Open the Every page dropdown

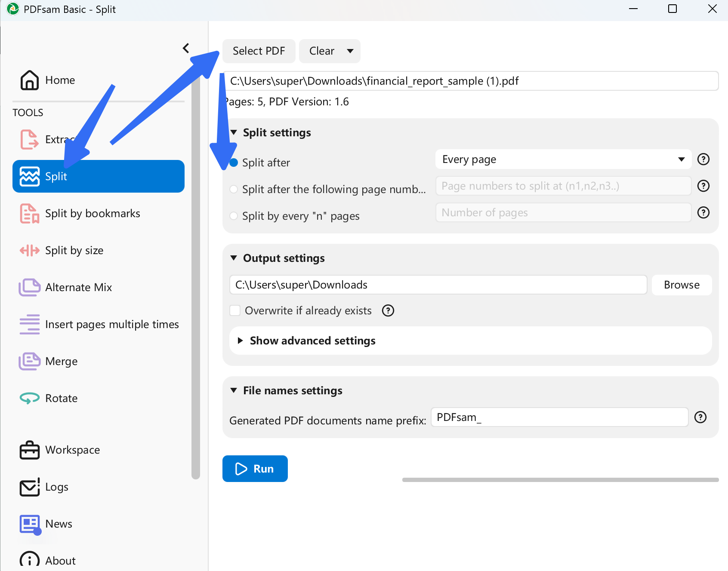click(563, 159)
